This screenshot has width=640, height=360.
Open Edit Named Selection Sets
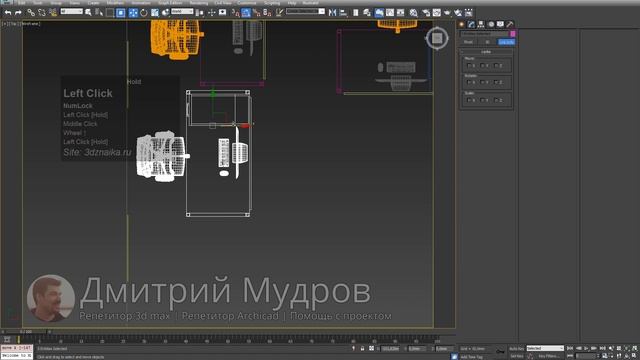tap(279, 13)
